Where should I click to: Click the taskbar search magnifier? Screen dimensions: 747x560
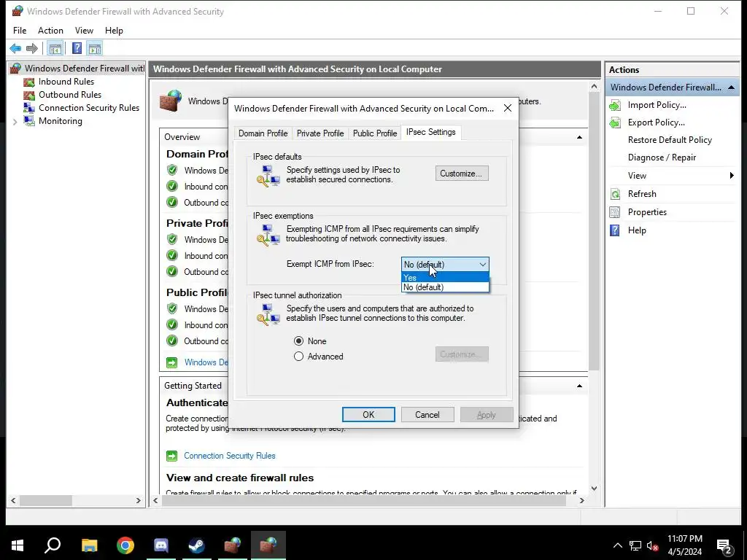(x=53, y=545)
